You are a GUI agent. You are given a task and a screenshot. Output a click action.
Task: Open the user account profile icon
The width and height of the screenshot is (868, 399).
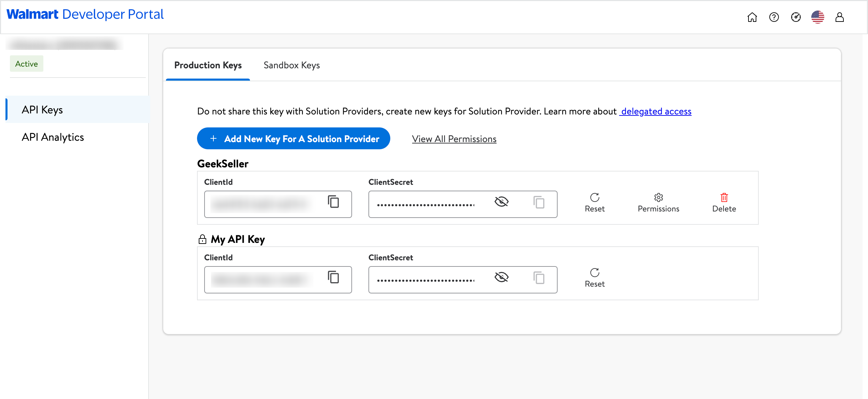click(839, 17)
